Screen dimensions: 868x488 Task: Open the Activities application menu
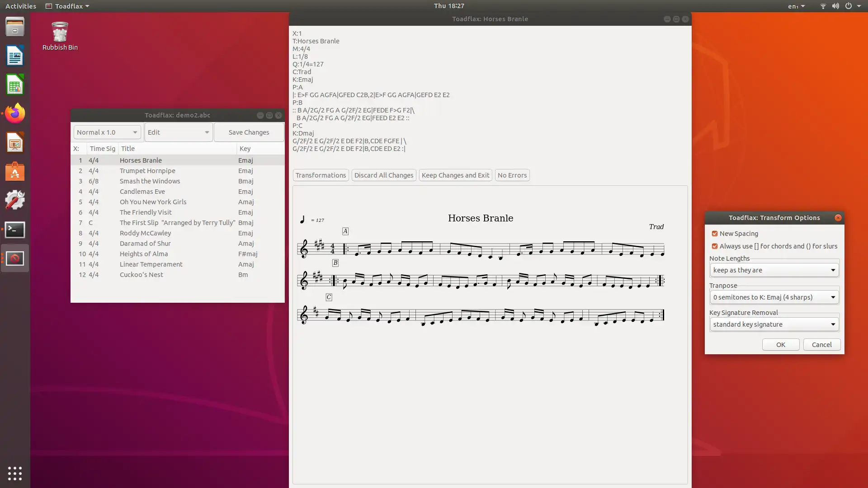click(20, 6)
